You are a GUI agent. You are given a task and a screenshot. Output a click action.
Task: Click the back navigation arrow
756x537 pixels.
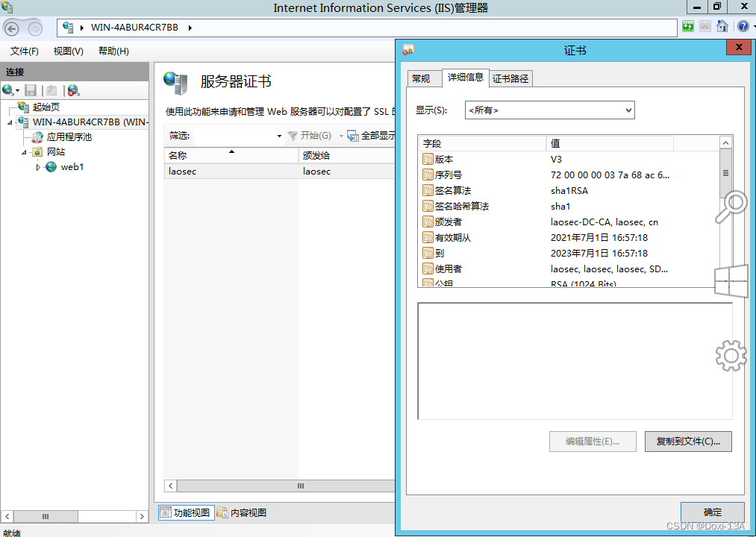coord(12,29)
